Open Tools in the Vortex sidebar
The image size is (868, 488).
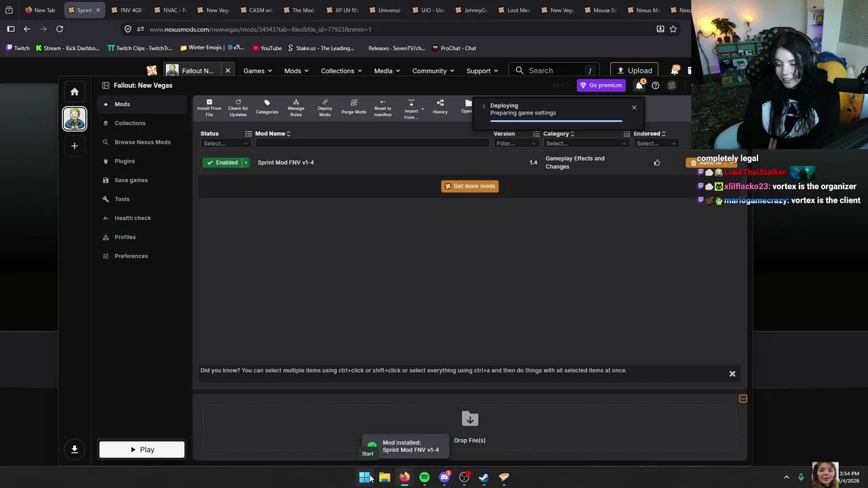(x=142, y=199)
